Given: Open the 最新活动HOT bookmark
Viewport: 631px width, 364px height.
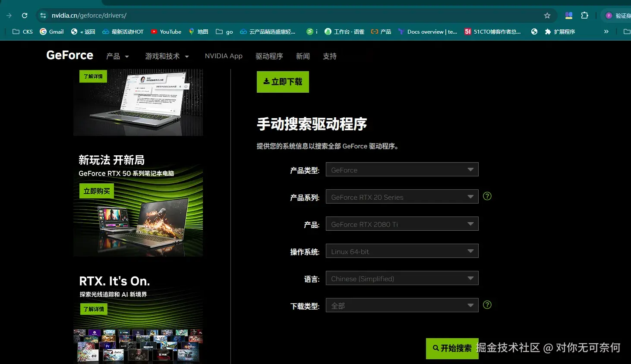Looking at the screenshot, I should 123,31.
